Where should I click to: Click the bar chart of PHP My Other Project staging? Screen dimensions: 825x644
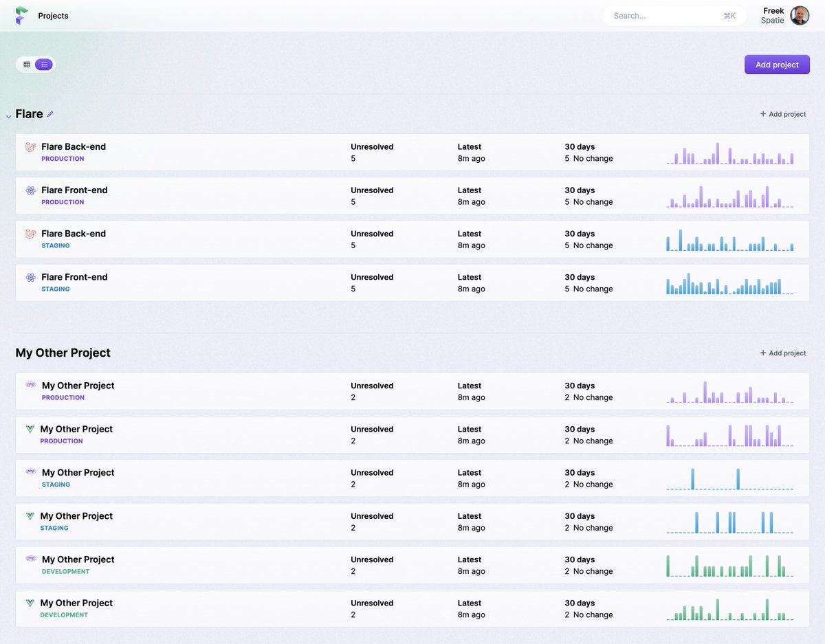pyautogui.click(x=729, y=478)
